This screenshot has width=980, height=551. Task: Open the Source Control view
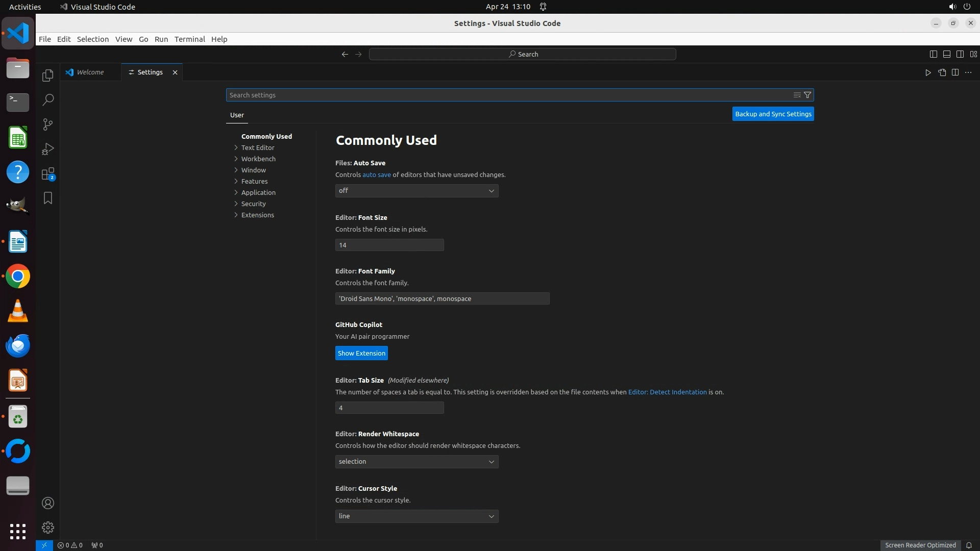[48, 124]
